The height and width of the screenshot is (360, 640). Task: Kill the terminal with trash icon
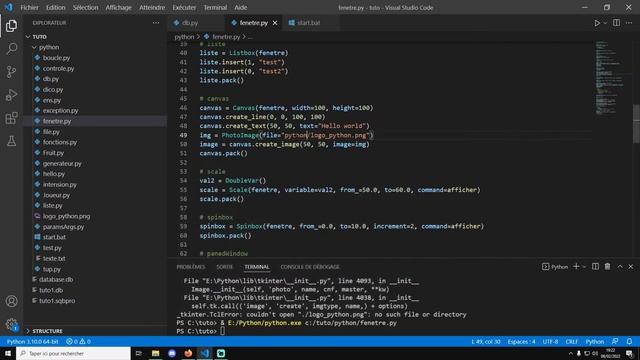coord(607,267)
